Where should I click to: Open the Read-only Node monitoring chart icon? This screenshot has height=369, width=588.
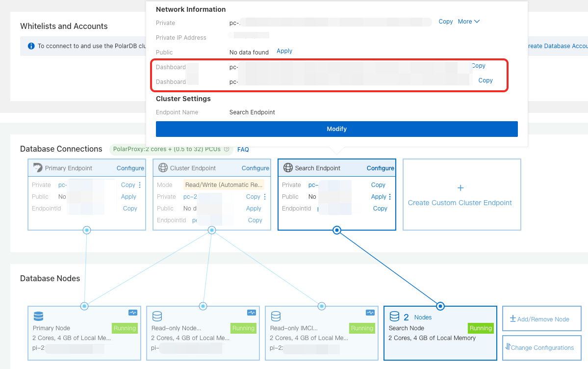point(251,313)
